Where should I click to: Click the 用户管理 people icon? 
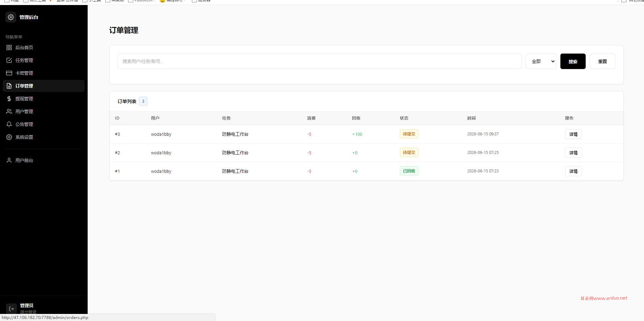[x=9, y=111]
